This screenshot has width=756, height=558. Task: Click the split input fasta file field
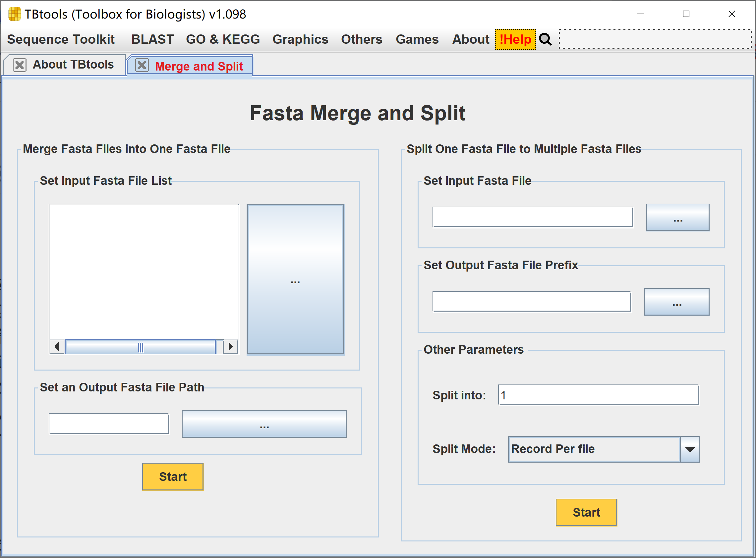click(533, 217)
